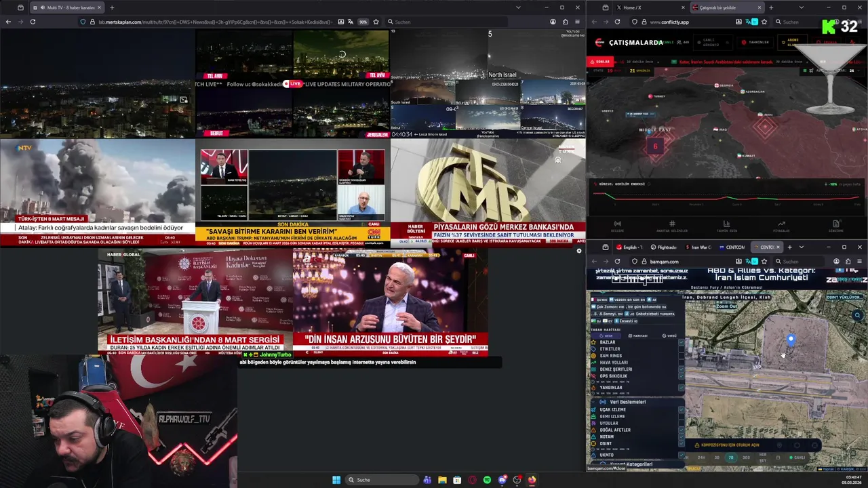Screen dimensions: 868x488
Task: Click the search magnifier on bamqam map
Action: [858, 315]
